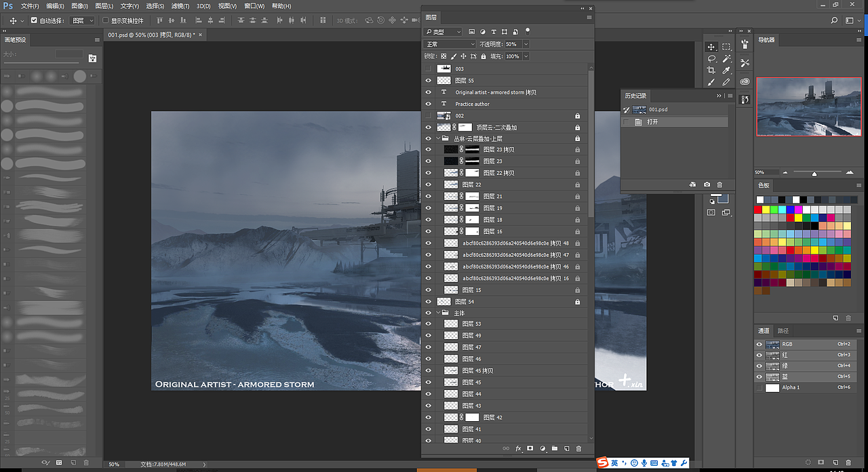Open the 窗口(W) menu
Image resolution: width=868 pixels, height=472 pixels.
point(254,5)
